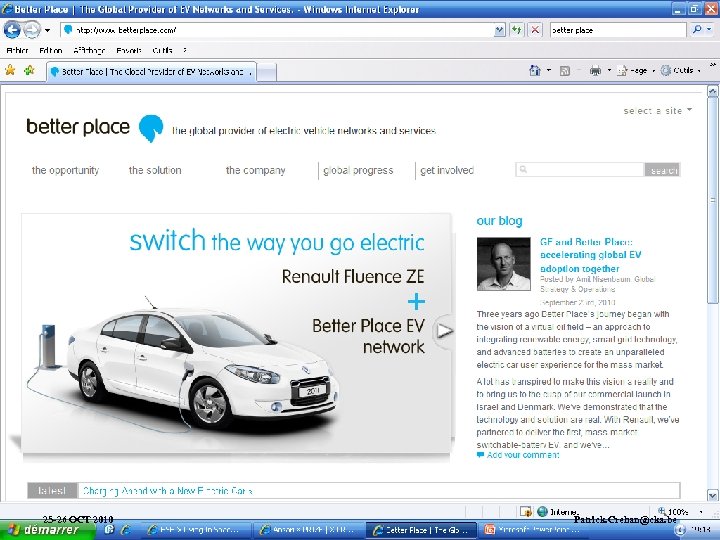Screen dimensions: 720x540
Task: Expand the address bar URL history dropdown
Action: tap(499, 30)
